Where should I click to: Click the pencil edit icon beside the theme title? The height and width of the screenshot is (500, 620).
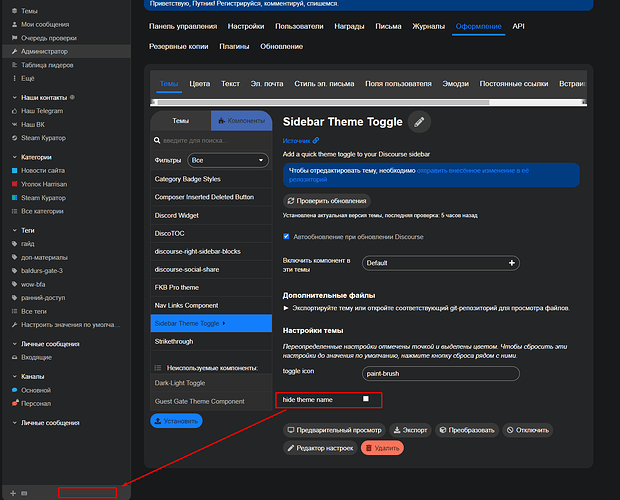pyautogui.click(x=419, y=122)
